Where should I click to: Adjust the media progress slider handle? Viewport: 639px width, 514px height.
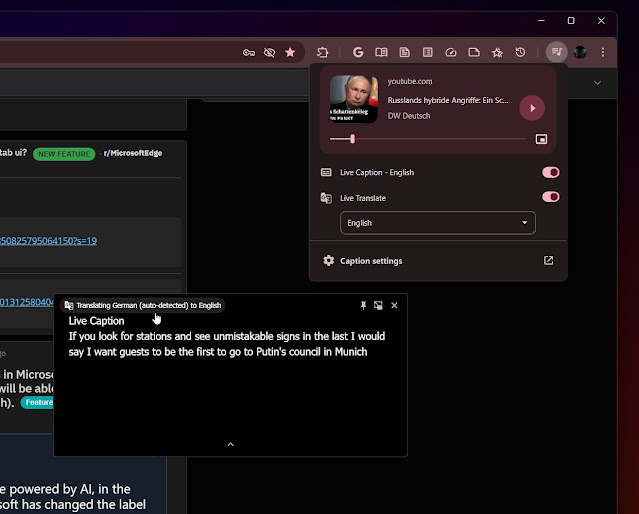pyautogui.click(x=353, y=139)
